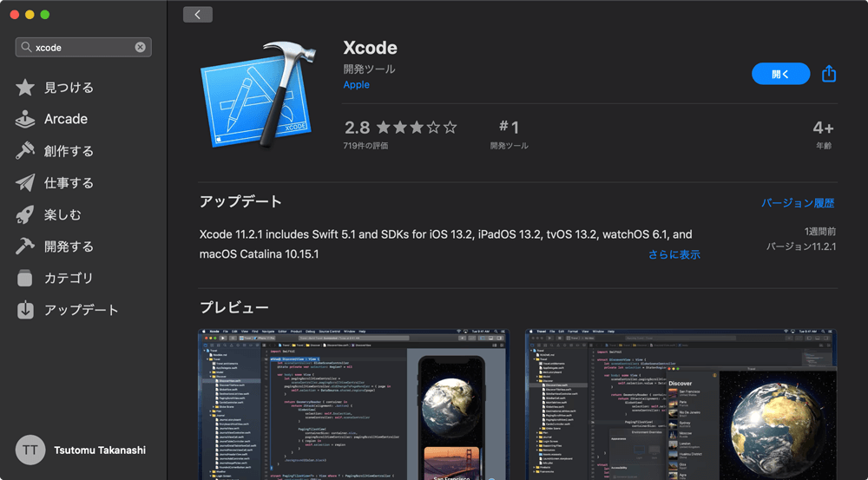868x480 pixels.
Task: Click the large Xcode app icon
Action: 259,94
